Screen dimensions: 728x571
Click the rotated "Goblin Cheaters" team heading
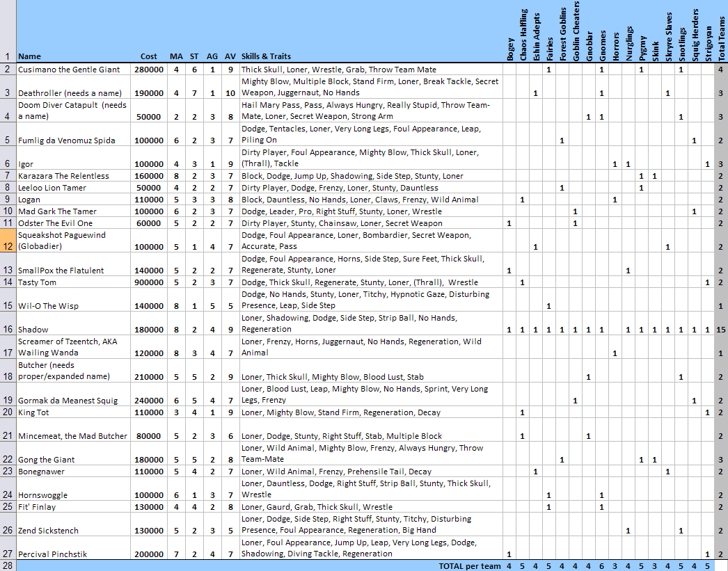pos(576,31)
